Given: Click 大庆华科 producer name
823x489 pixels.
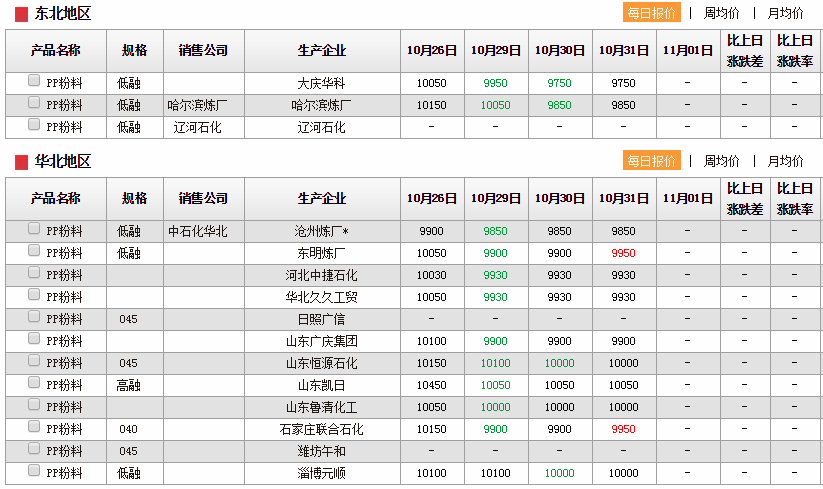Looking at the screenshot, I should [321, 83].
